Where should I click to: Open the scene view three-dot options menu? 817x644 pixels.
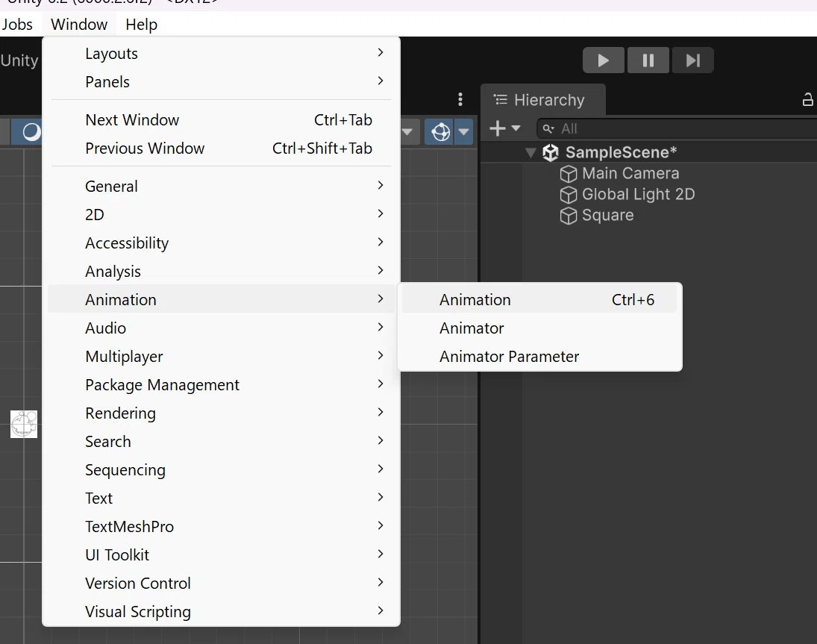click(x=460, y=99)
